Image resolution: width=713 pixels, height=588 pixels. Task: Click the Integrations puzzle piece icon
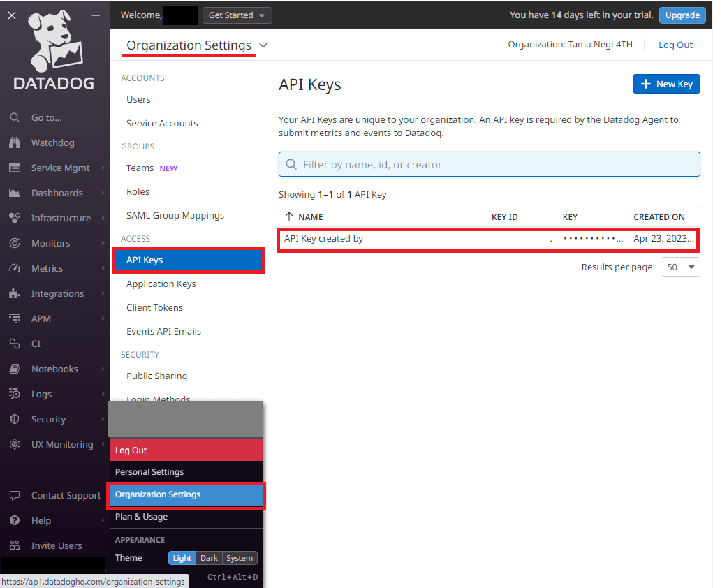(15, 294)
